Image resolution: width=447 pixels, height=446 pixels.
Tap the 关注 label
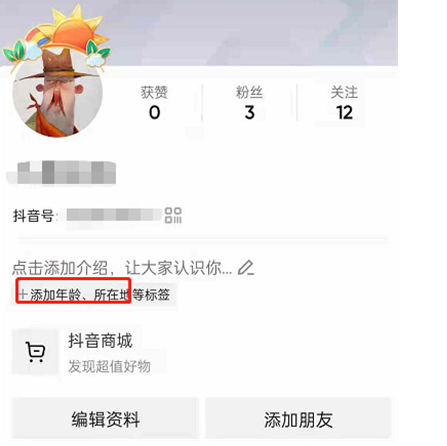pos(344,92)
